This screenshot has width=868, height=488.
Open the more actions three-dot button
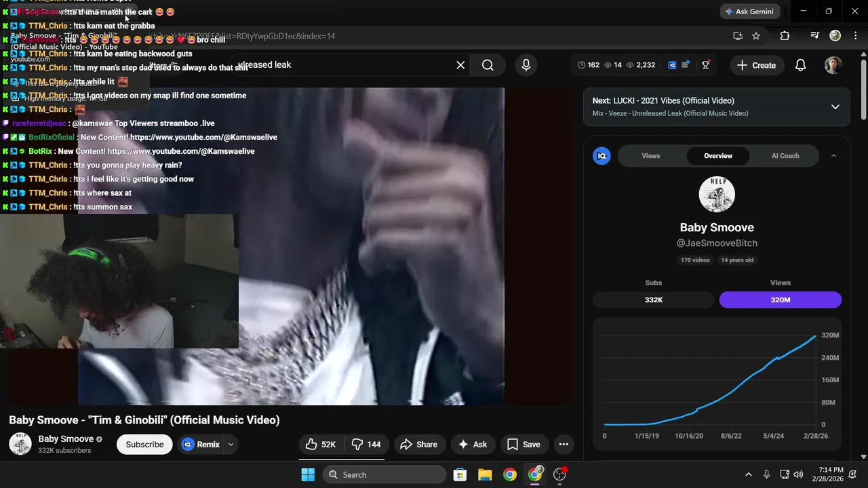[x=564, y=445]
